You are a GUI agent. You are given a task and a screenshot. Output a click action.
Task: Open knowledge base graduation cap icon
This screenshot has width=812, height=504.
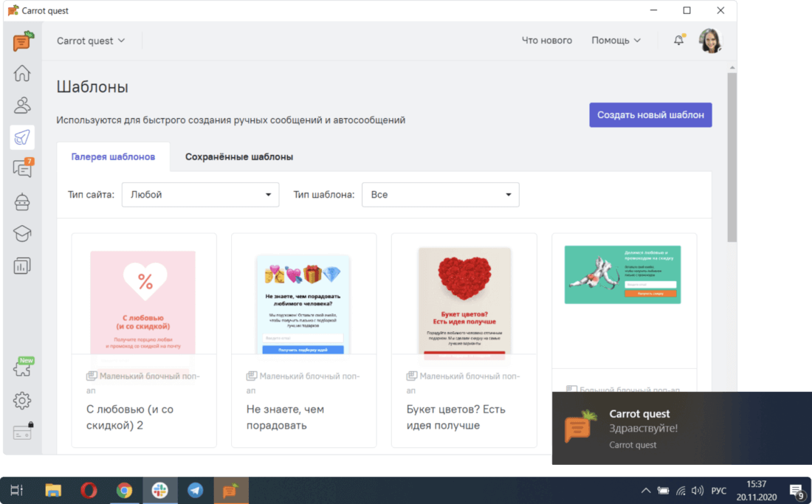22,233
